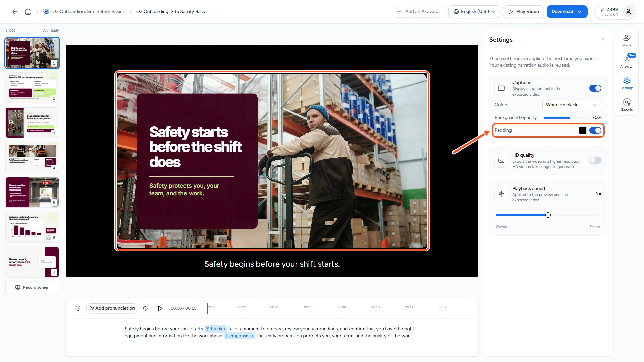Click the clock icon in narration toolbar
This screenshot has width=644, height=362.
tap(78, 308)
